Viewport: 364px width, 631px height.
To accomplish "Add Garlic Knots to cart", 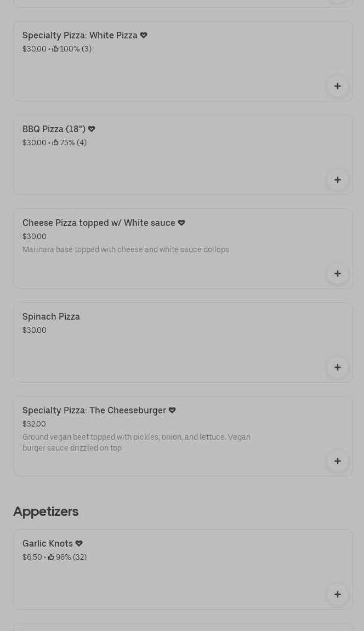I will click(x=337, y=594).
